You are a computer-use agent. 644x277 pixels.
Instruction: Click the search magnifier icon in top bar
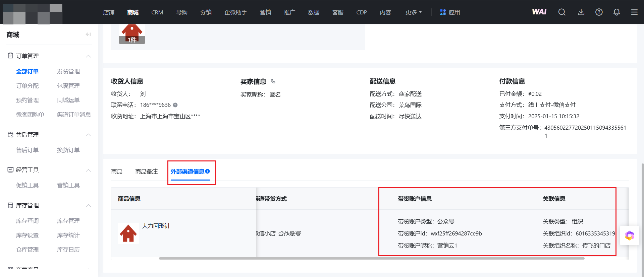(x=562, y=12)
